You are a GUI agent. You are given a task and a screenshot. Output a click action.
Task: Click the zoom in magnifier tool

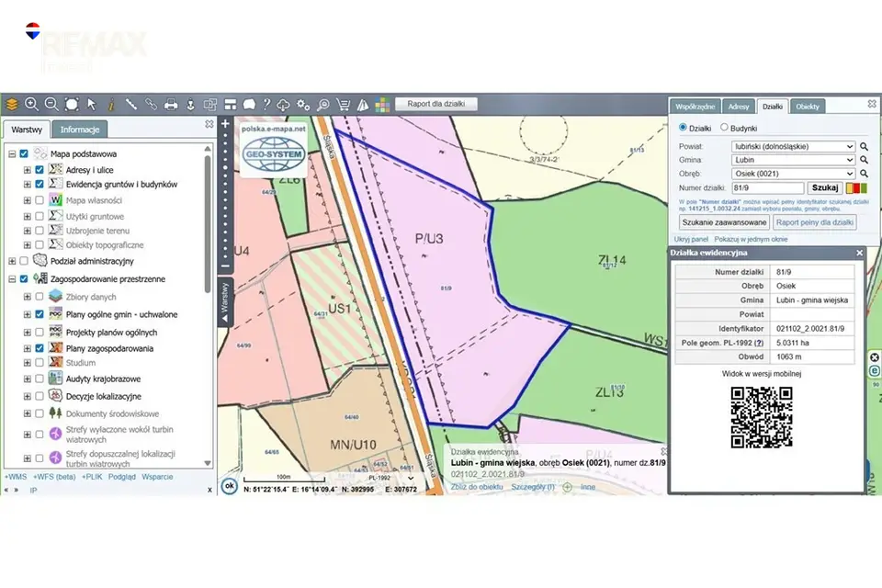click(31, 104)
